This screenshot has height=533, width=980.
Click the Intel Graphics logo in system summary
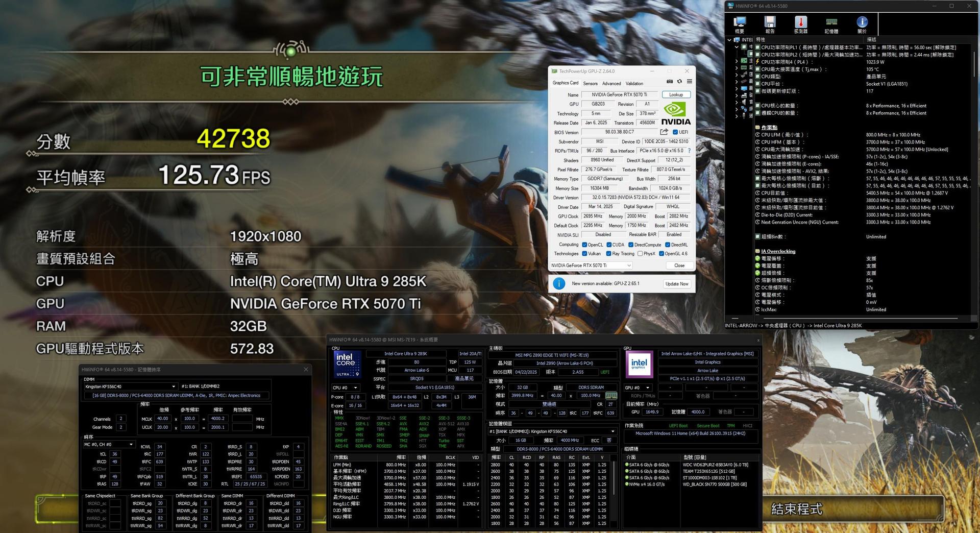pyautogui.click(x=639, y=364)
